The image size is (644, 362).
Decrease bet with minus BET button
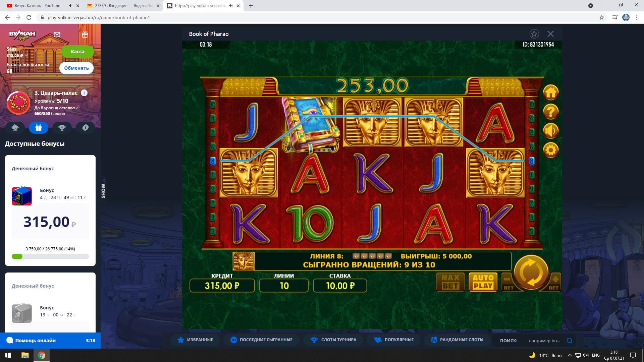pos(508,282)
